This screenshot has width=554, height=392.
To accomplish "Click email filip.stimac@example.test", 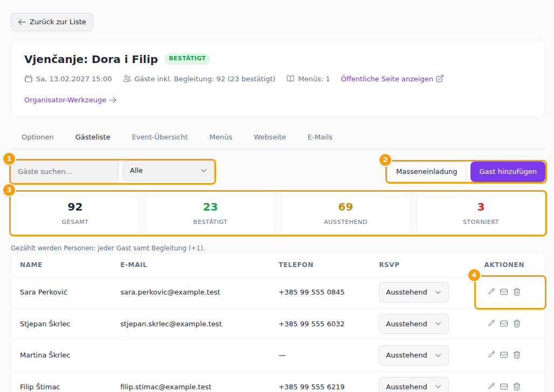I will 165,387.
